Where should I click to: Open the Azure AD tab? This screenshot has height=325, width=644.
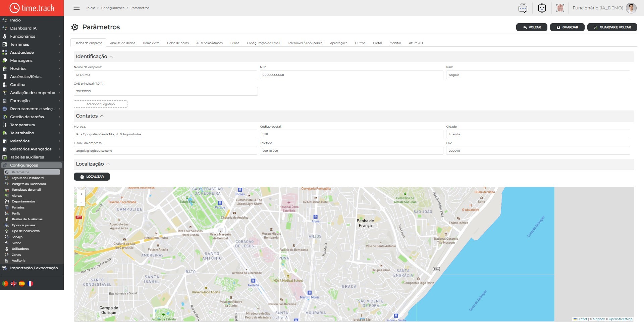(x=416, y=43)
